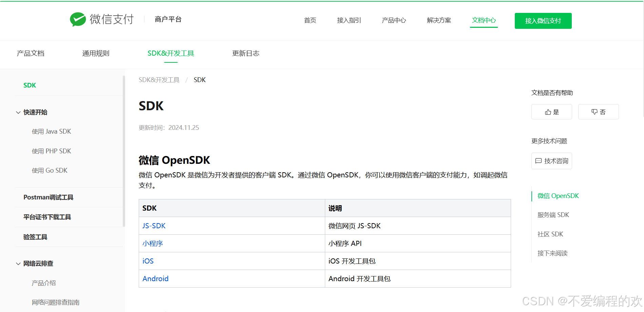Open 使用 PHP SDK sidebar item
This screenshot has width=644, height=312.
(x=51, y=151)
